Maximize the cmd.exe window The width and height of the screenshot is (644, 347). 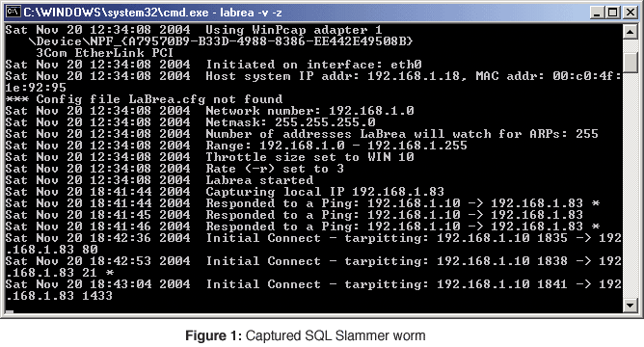(613, 13)
